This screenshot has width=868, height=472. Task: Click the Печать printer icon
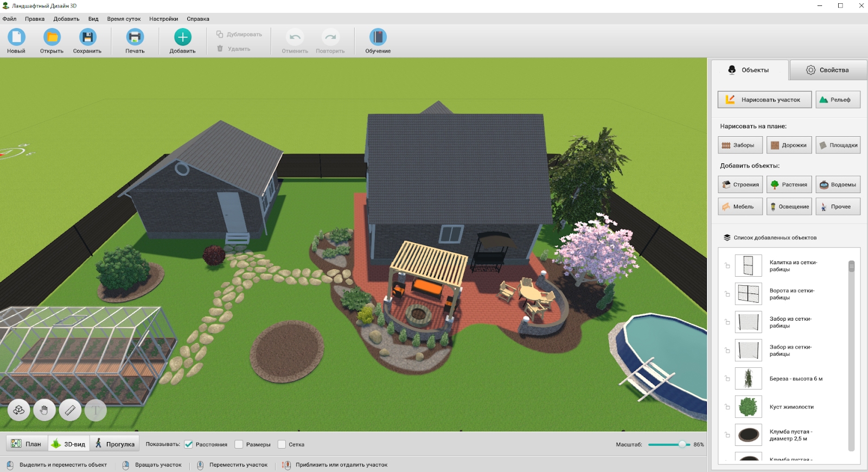click(135, 37)
